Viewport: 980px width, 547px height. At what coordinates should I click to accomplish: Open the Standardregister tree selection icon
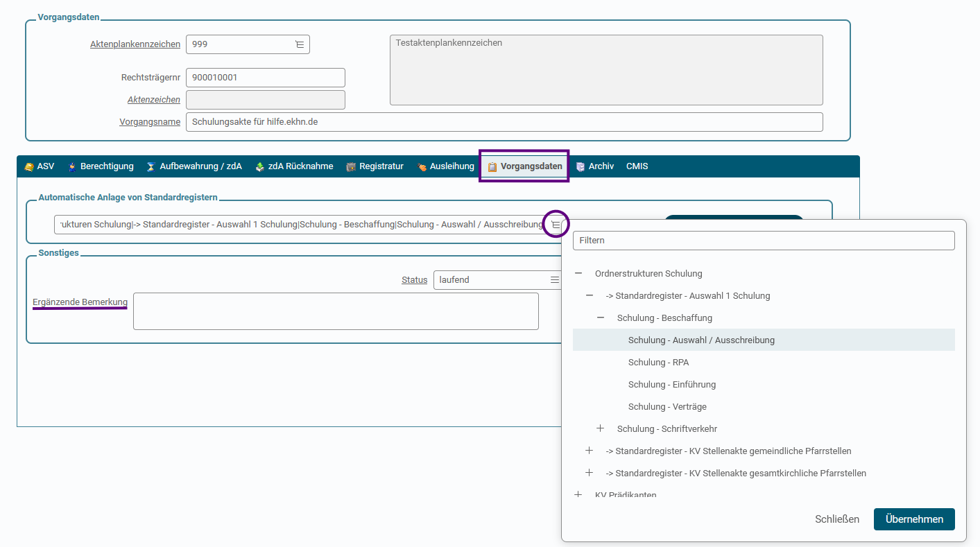[x=556, y=224]
